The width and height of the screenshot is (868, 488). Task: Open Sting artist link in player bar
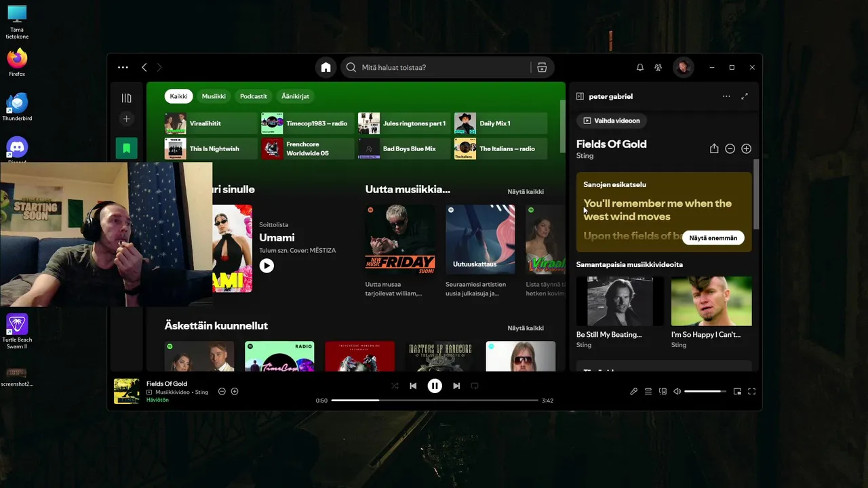(x=201, y=392)
